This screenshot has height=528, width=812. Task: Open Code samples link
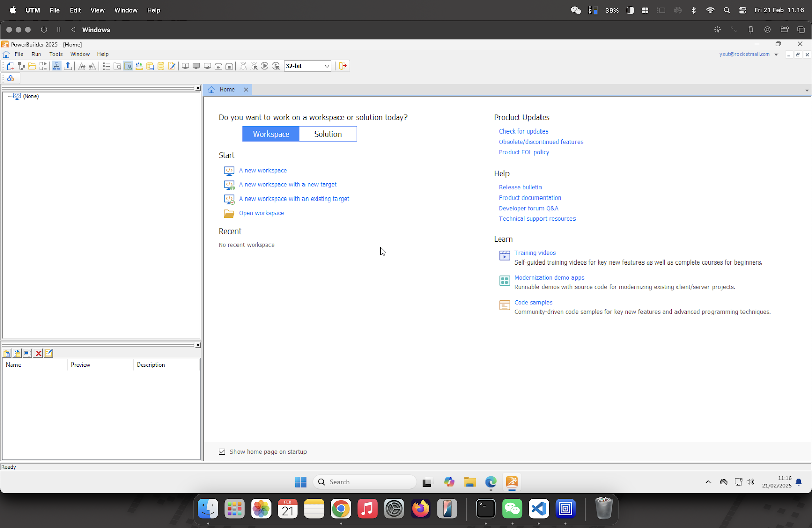click(533, 303)
